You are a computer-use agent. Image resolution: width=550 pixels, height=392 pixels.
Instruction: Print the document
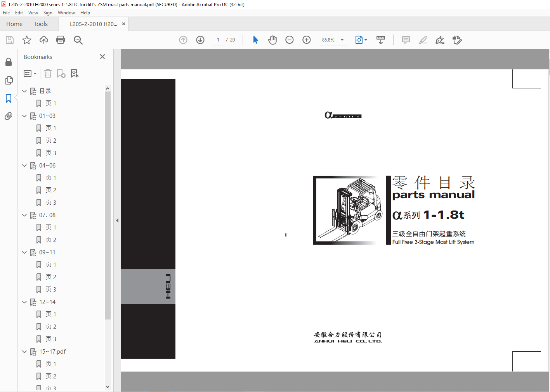pos(61,40)
